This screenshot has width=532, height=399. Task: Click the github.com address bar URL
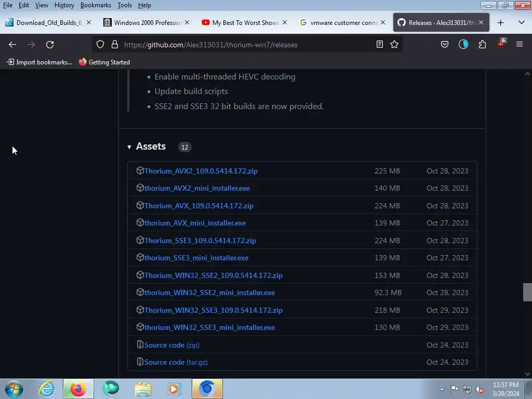coord(211,45)
